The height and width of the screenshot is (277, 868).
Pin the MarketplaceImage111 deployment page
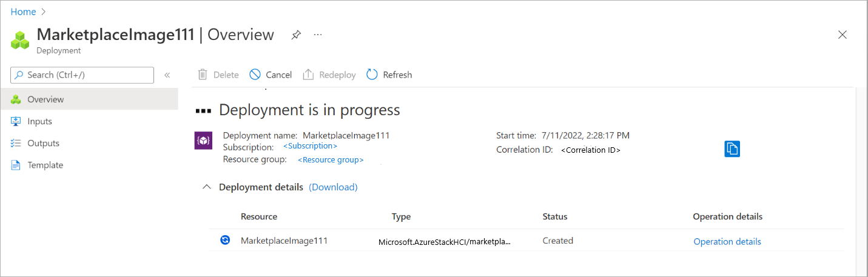click(295, 35)
